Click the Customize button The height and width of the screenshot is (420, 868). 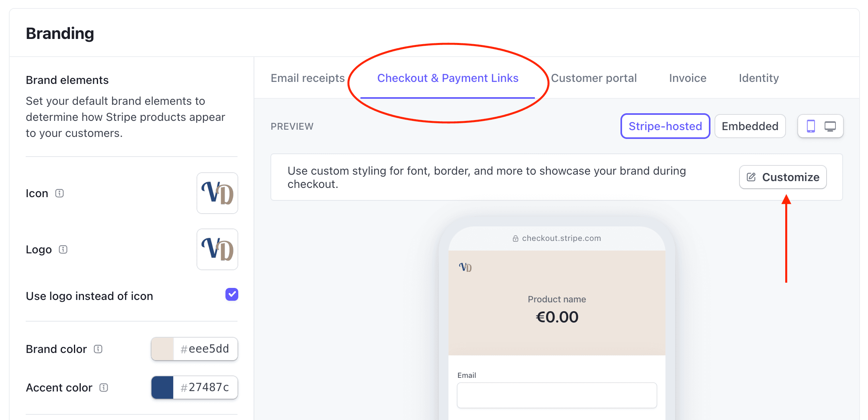pyautogui.click(x=783, y=177)
